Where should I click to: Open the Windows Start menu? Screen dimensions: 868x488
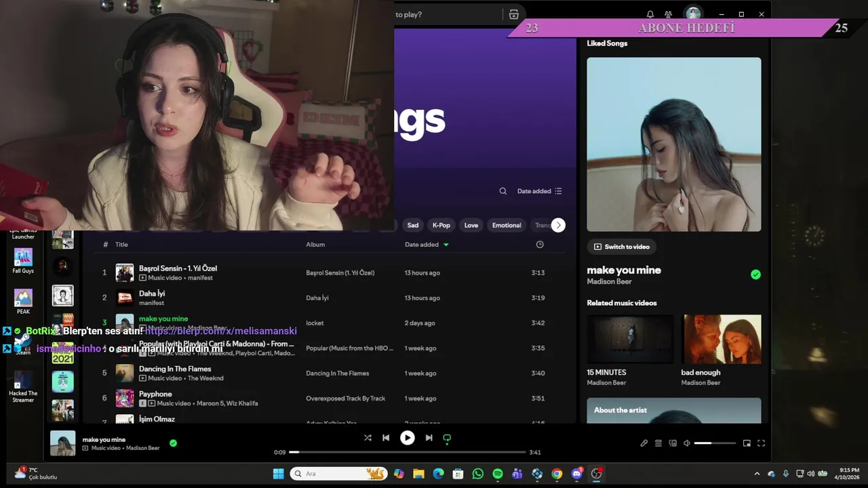[279, 474]
